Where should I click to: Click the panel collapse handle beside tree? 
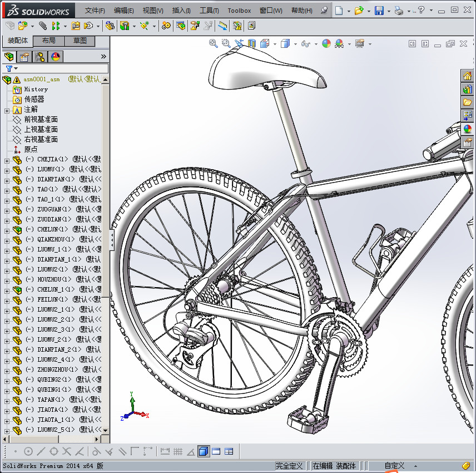(x=112, y=240)
